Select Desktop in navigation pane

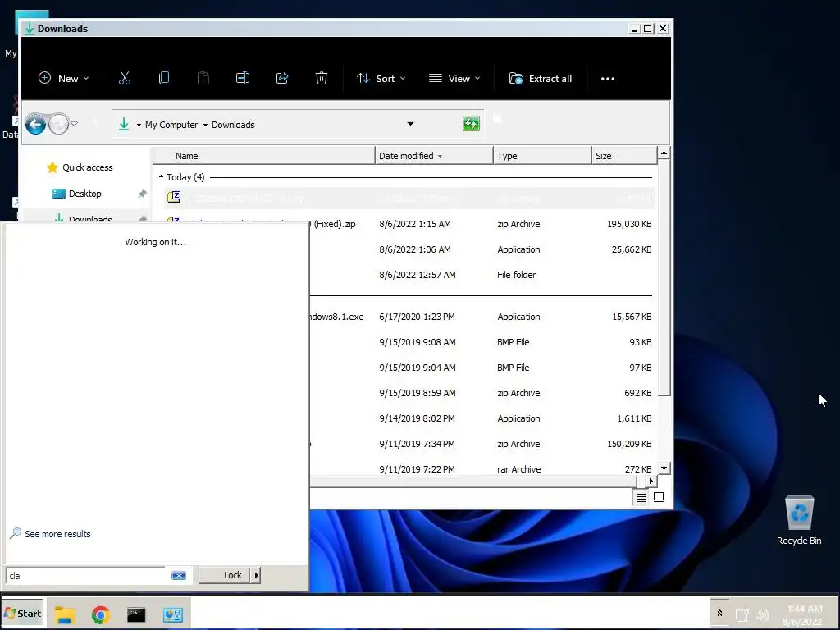coord(77,194)
